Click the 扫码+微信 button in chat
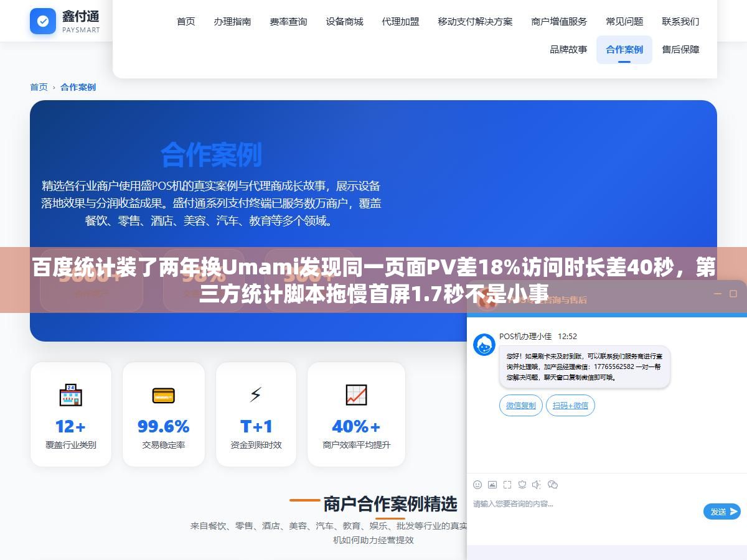Viewport: 747px width, 560px height. (570, 406)
